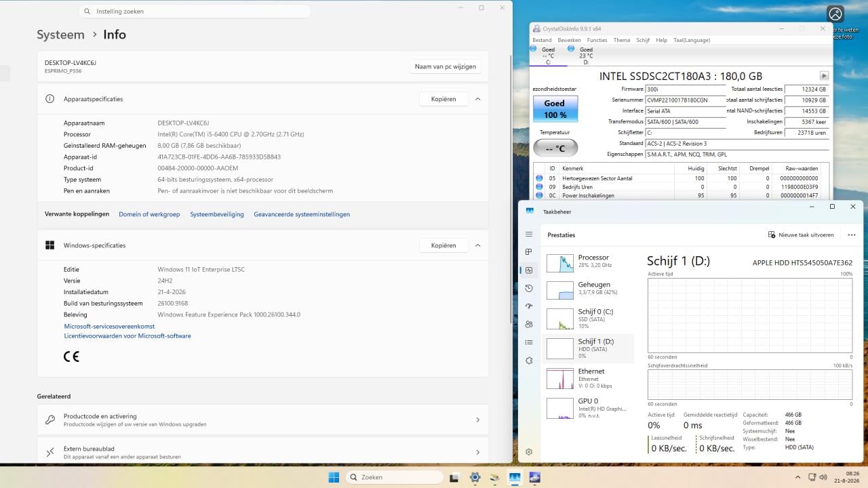Open Processes page icon in Task Manager
The image size is (868, 488).
pos(529,252)
